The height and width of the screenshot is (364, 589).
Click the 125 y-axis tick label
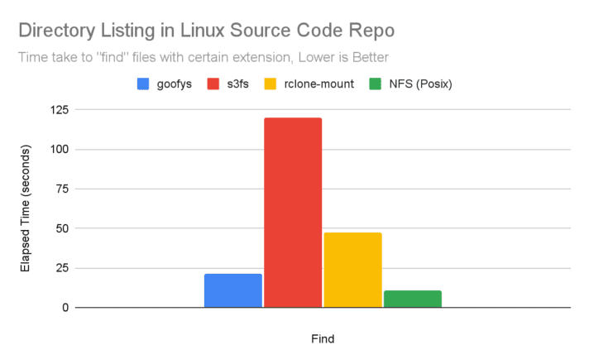tap(60, 110)
